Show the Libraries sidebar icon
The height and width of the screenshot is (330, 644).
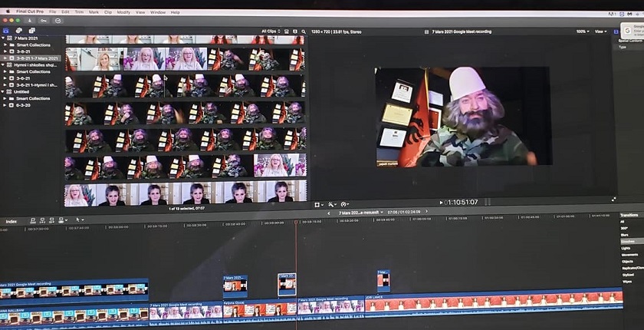tap(6, 30)
